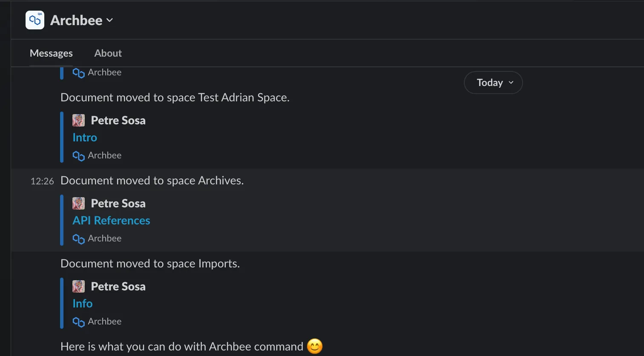Select the text "Document moved to space Test Adrian Space."
The height and width of the screenshot is (356, 644).
175,98
